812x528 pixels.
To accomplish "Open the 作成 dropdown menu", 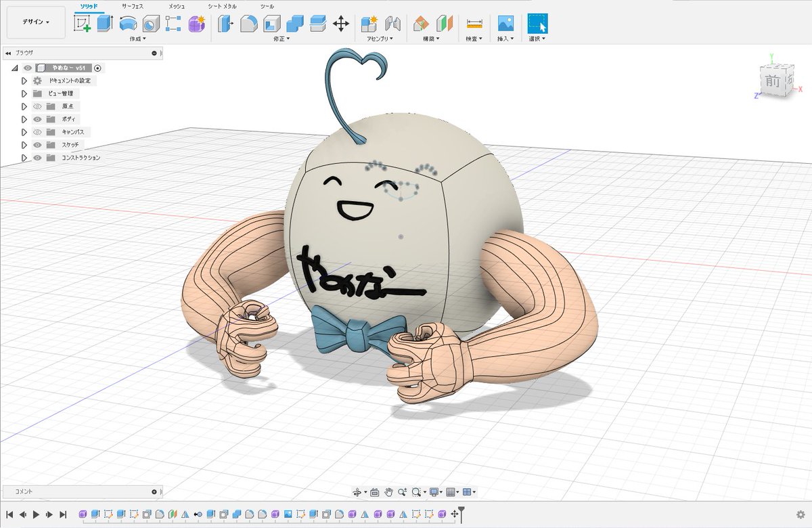I will [139, 39].
